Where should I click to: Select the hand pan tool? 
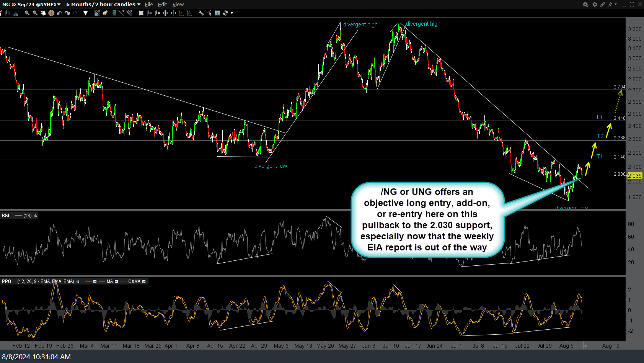43,13
